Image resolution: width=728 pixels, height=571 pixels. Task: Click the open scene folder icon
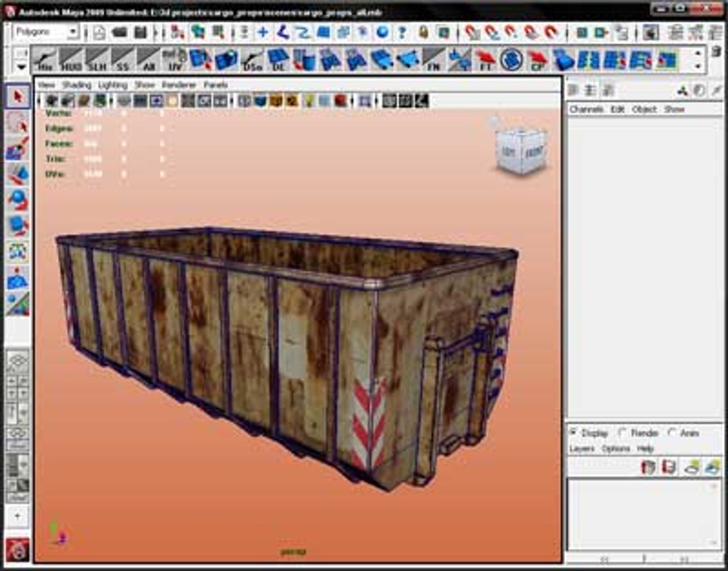point(120,33)
